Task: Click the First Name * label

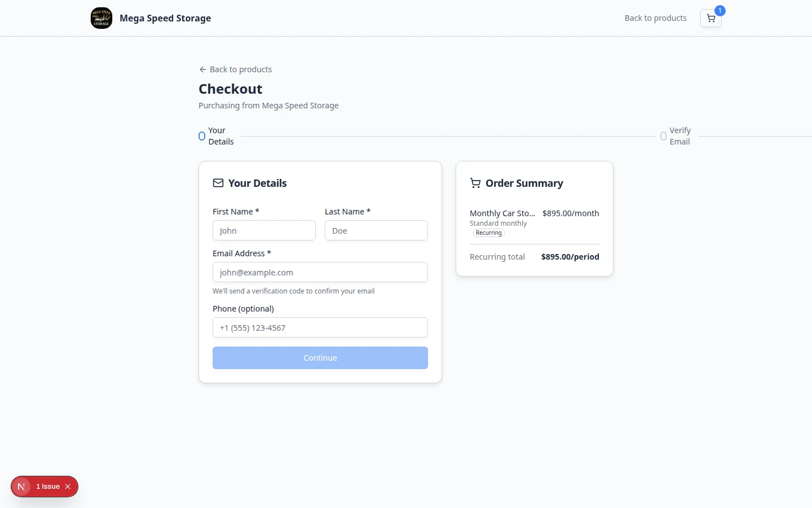Action: point(236,212)
